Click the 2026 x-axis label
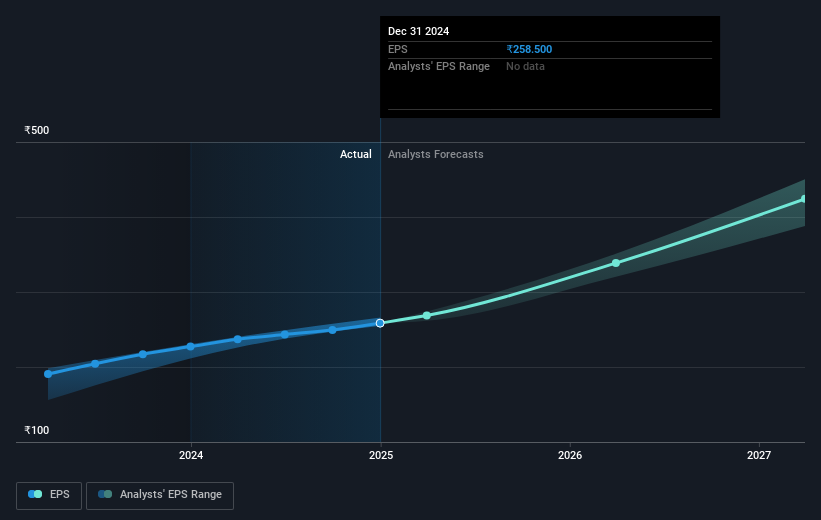This screenshot has width=821, height=520. [570, 455]
